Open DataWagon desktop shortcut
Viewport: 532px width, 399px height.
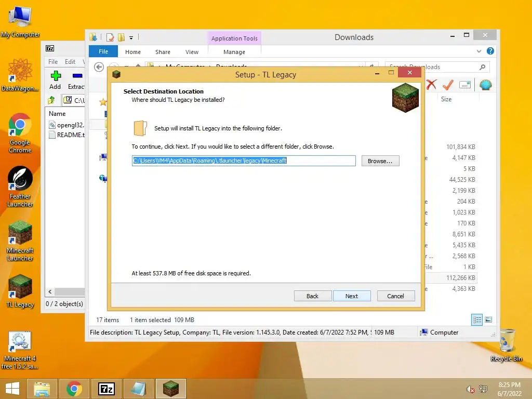coord(20,75)
